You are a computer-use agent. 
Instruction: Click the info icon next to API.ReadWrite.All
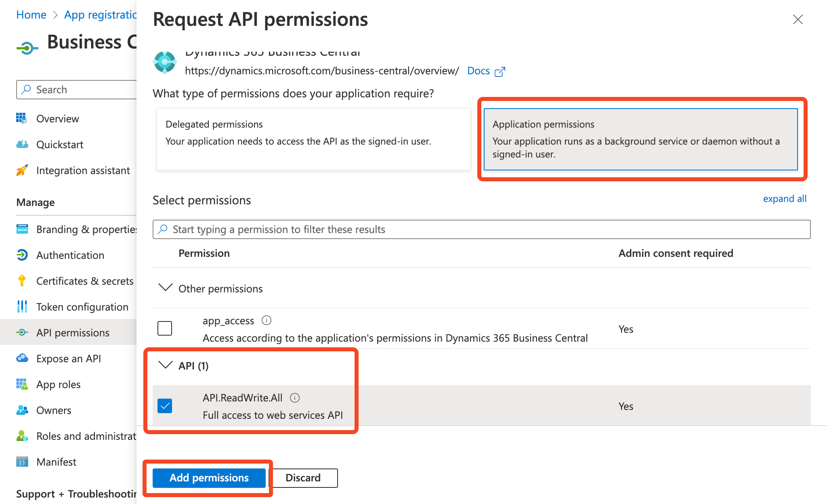click(x=295, y=398)
